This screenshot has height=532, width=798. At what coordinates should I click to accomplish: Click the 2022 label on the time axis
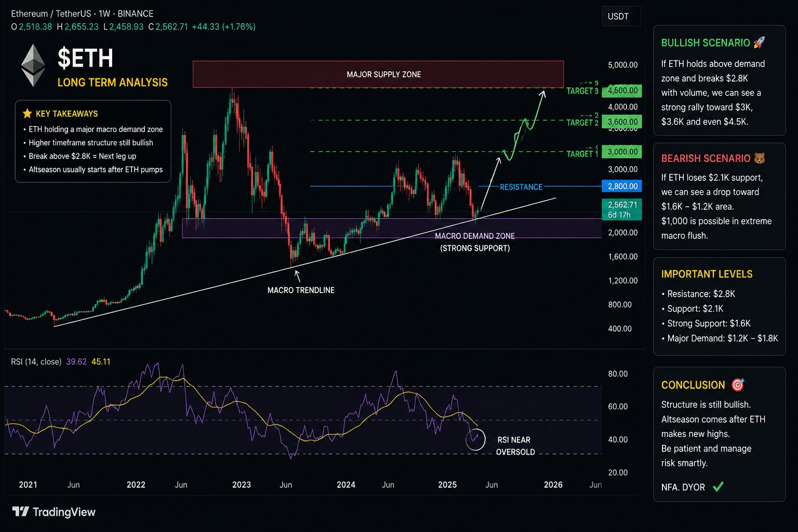point(136,485)
